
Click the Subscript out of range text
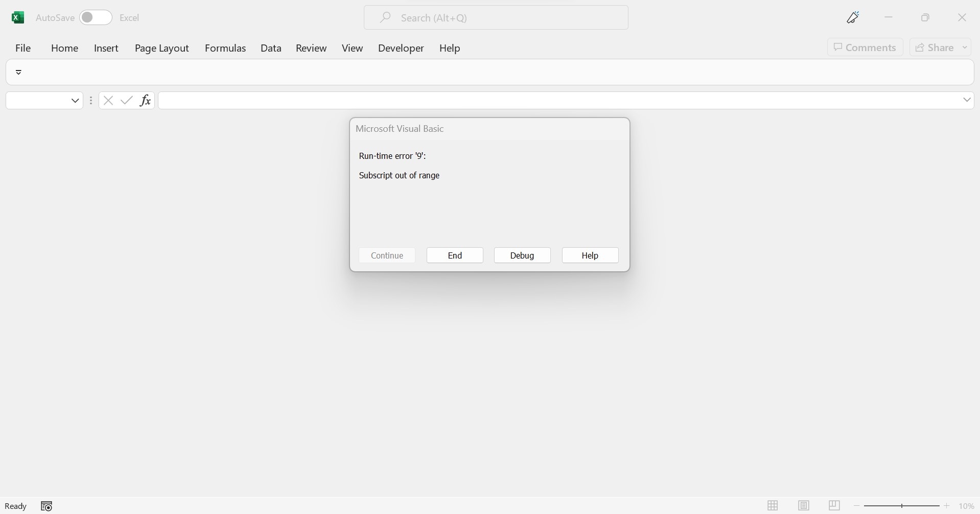[x=399, y=175]
